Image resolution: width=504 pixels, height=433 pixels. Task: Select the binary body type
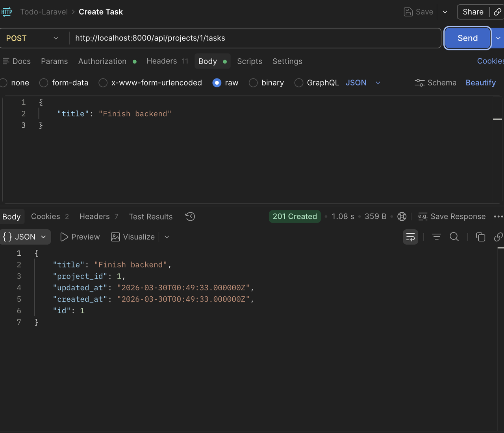pos(253,83)
